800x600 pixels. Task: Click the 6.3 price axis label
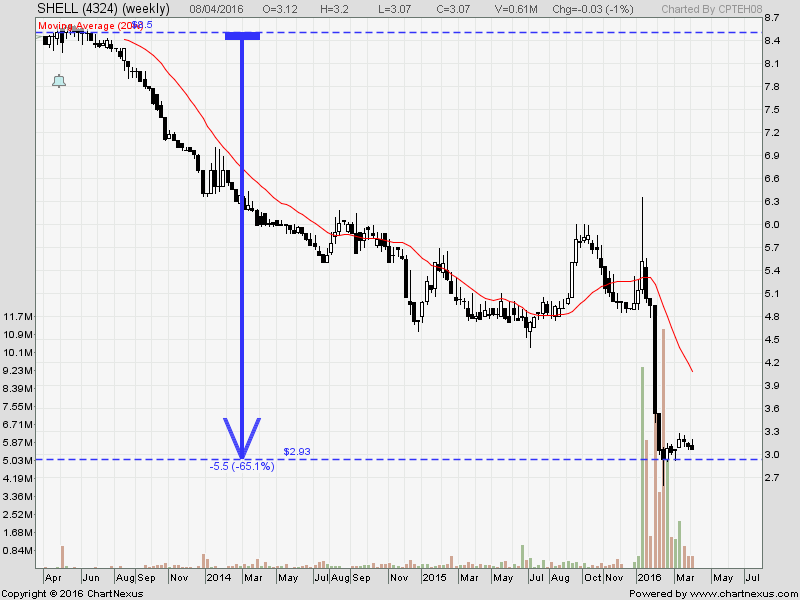point(772,202)
